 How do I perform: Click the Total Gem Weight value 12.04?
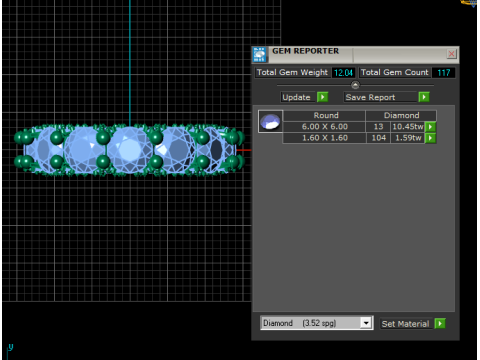coord(343,72)
